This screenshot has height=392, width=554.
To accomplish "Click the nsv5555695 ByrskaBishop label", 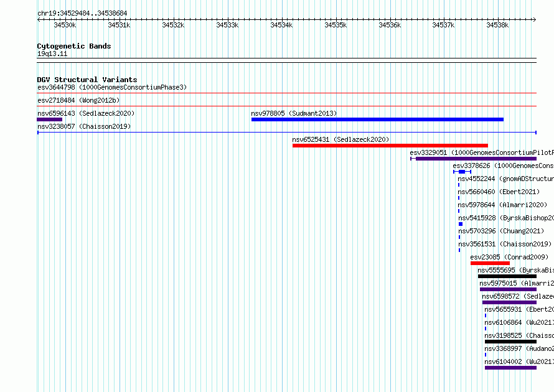I will 515,270.
